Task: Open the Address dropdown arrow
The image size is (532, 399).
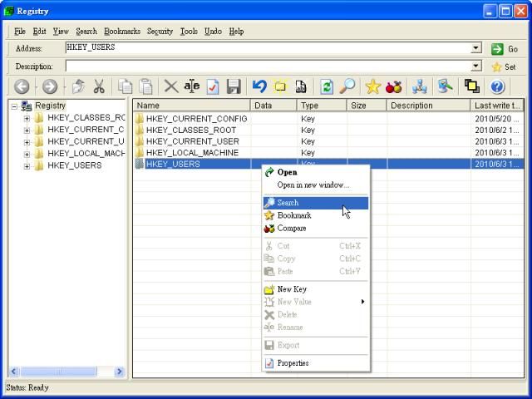Action: [x=476, y=49]
